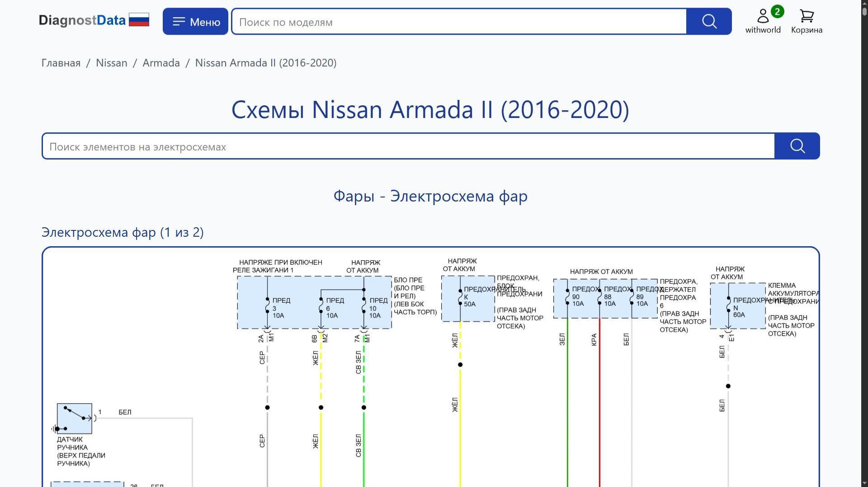Viewport: 868px width, 487px height.
Task: Submit the model search with the magnifier button
Action: click(709, 21)
